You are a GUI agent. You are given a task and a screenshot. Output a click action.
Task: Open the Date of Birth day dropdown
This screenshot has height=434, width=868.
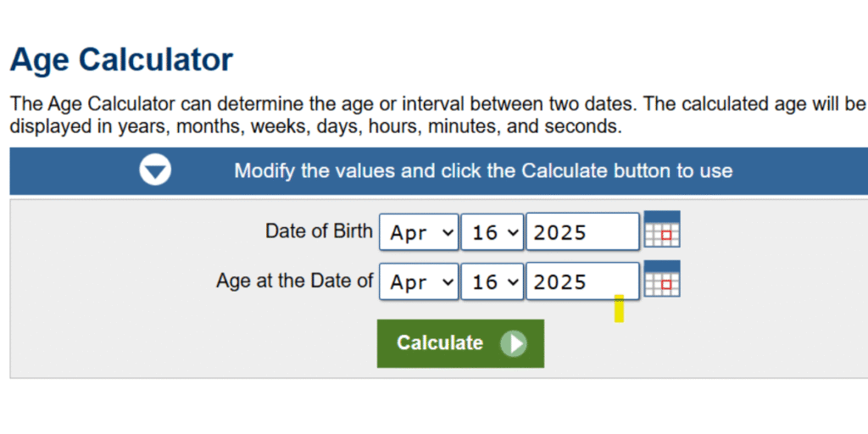[492, 232]
